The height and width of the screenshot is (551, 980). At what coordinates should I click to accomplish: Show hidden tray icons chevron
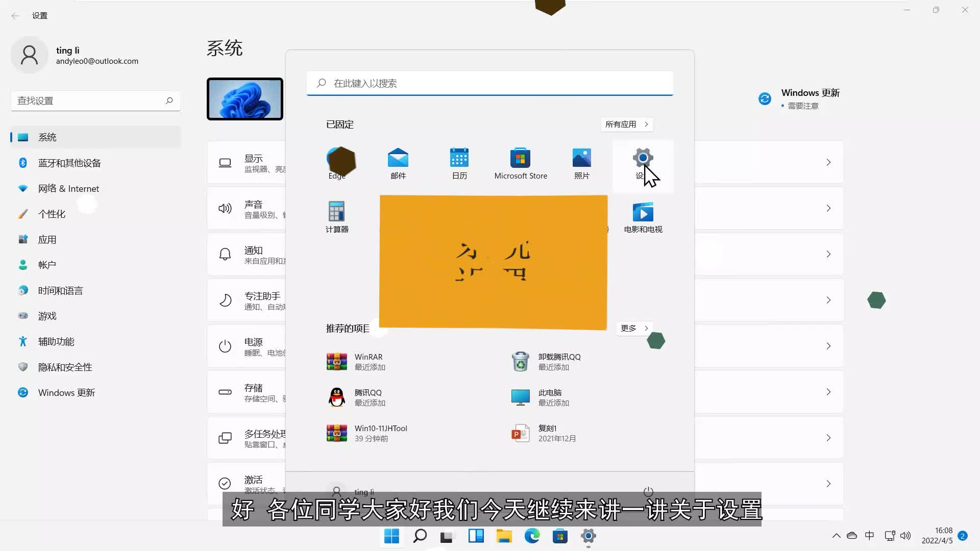click(836, 536)
